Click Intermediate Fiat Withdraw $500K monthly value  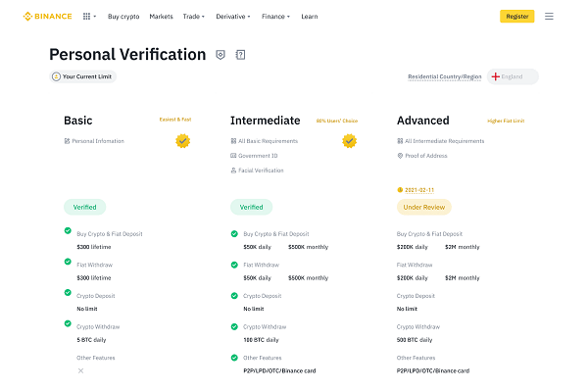click(x=309, y=277)
